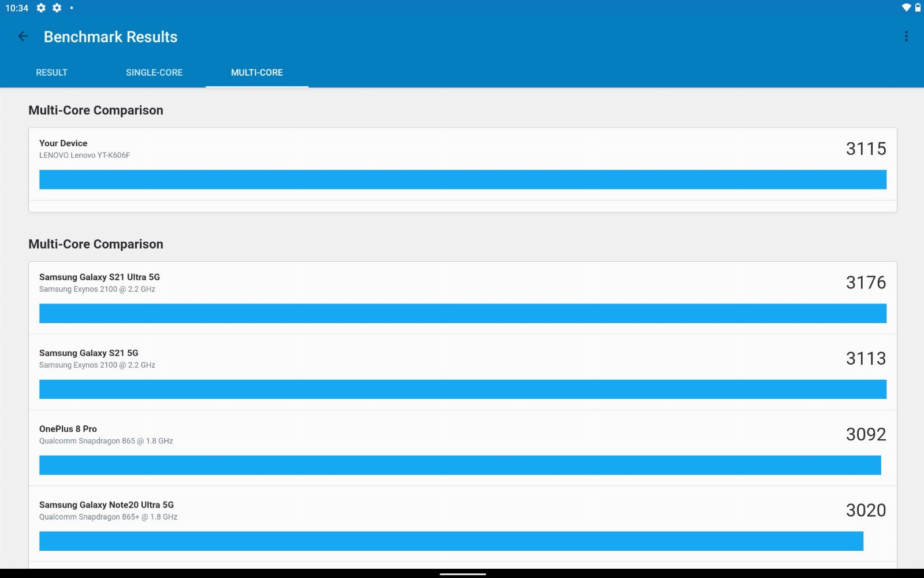The image size is (924, 578).
Task: Switch to the RESULT tab
Action: tap(51, 73)
